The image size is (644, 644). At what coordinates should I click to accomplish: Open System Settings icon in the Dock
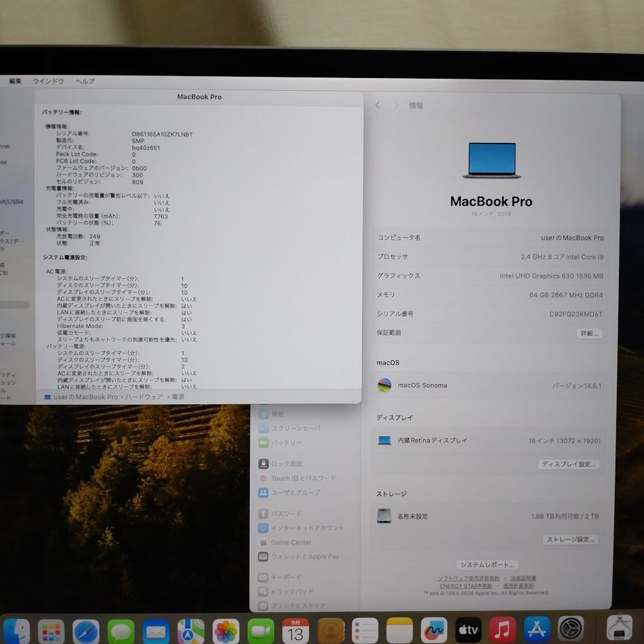(571, 629)
